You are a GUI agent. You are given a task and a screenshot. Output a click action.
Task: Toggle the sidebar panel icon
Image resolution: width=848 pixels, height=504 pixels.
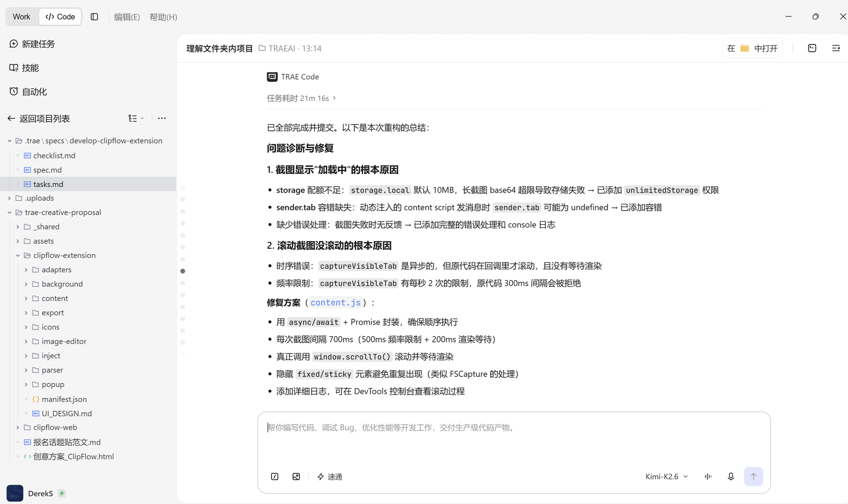click(x=94, y=17)
